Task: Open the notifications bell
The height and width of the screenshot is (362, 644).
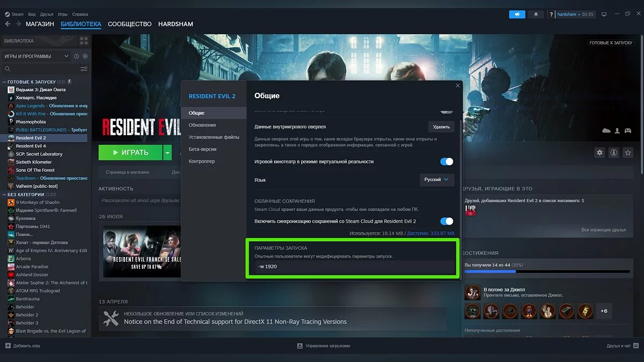Action: pyautogui.click(x=535, y=14)
